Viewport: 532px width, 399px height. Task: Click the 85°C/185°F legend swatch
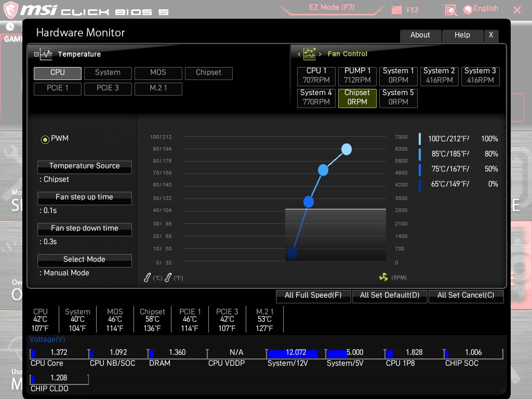pyautogui.click(x=420, y=154)
